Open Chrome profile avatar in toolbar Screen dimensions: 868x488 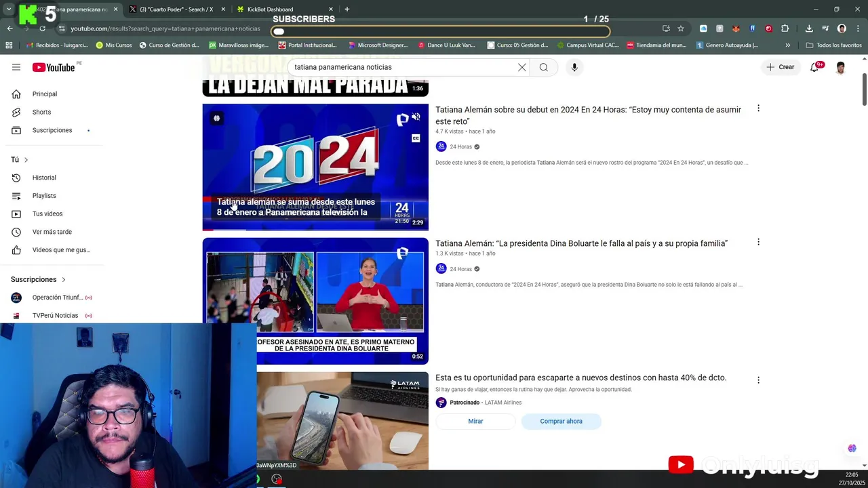[x=842, y=28]
